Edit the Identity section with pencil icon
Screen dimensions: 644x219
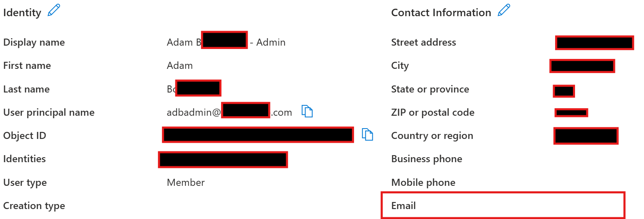click(54, 10)
